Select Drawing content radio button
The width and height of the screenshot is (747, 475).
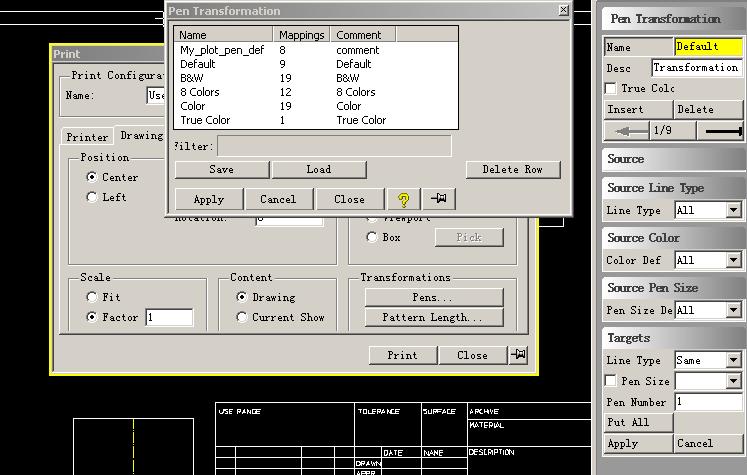pyautogui.click(x=242, y=297)
